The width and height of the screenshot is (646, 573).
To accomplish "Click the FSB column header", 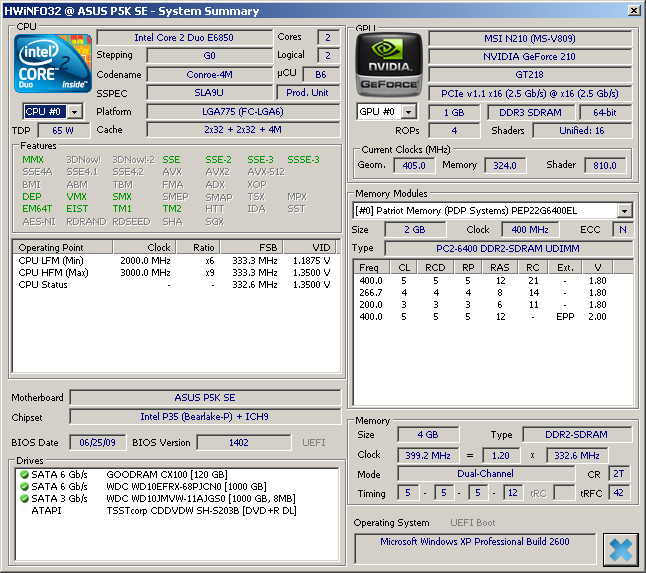I will coord(251,248).
